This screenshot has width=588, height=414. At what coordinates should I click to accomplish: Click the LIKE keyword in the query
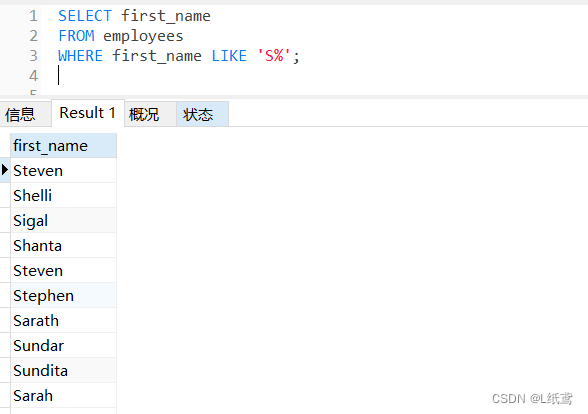coord(229,56)
